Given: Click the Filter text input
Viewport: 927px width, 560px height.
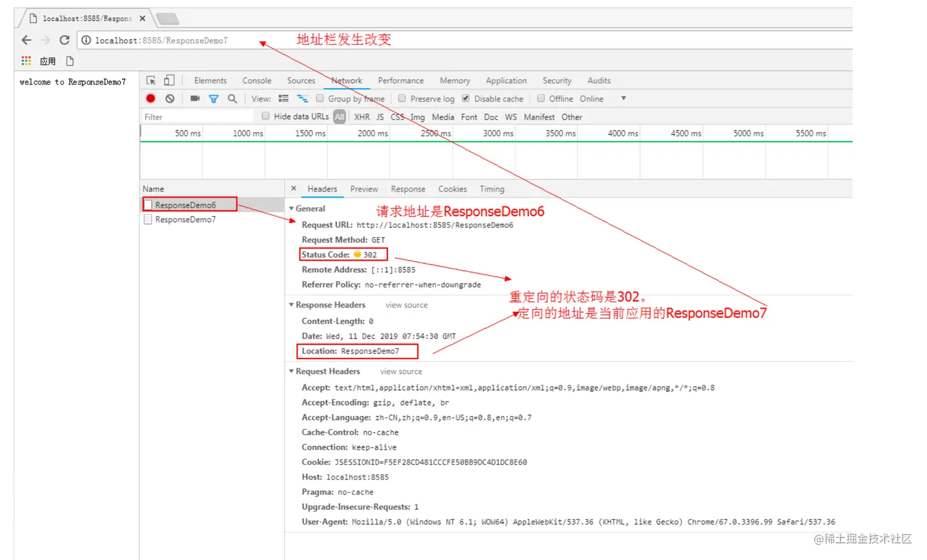Looking at the screenshot, I should click(x=197, y=116).
